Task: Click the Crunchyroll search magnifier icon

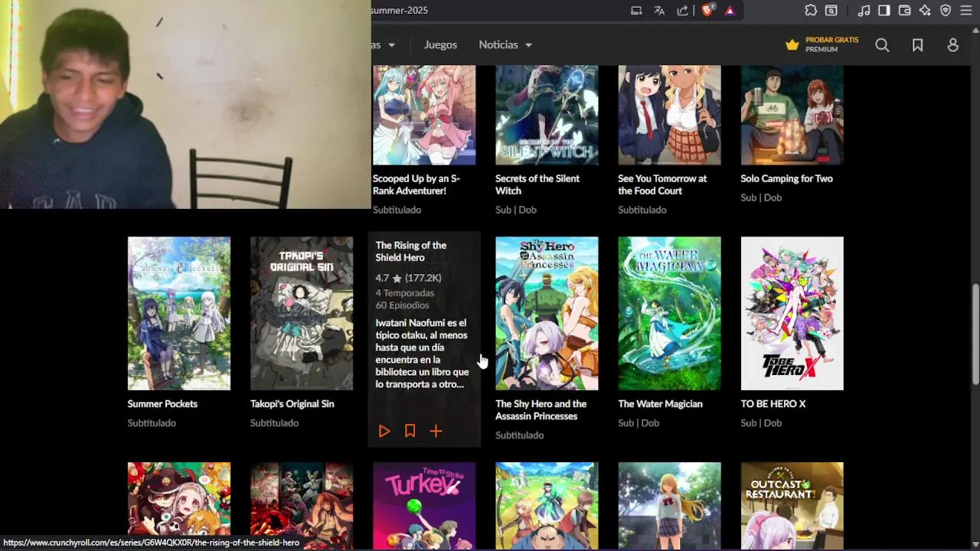Action: [882, 45]
